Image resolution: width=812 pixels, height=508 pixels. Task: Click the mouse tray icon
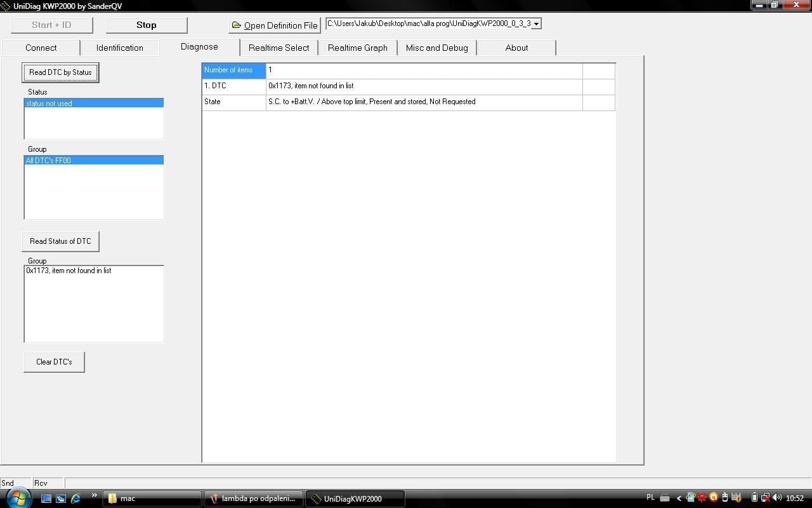725,498
